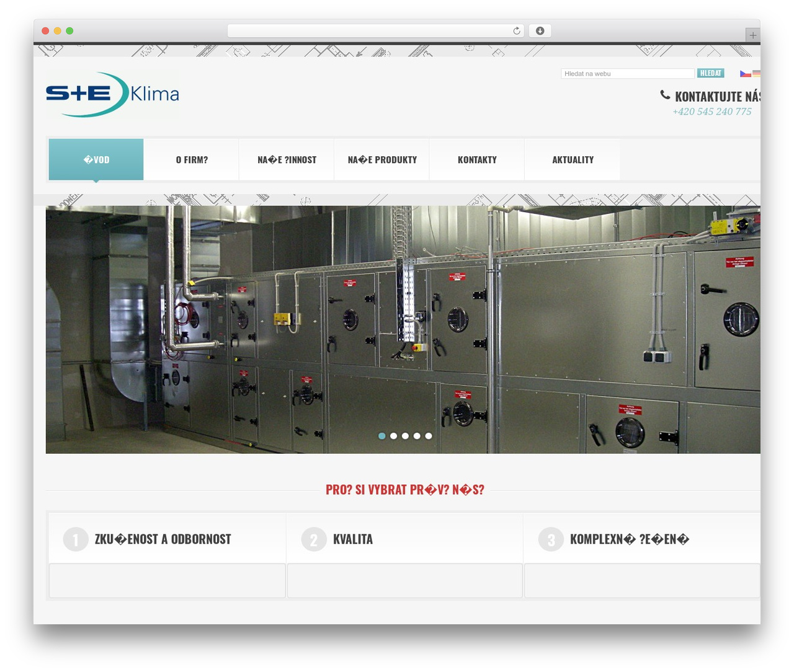794x672 pixels.
Task: Click the browser address bar
Action: [x=376, y=31]
